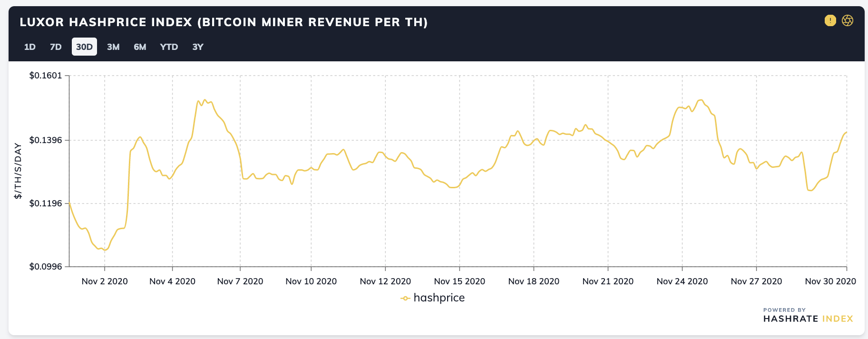Viewport: 868px width, 339px height.
Task: Click the Nov 4 2020 axis label
Action: pyautogui.click(x=172, y=281)
